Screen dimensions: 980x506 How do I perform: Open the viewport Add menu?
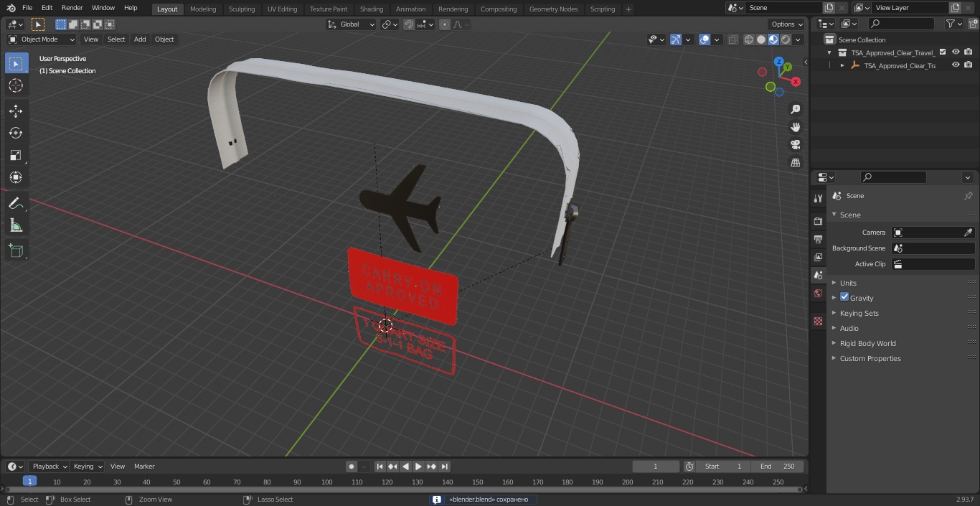click(140, 39)
